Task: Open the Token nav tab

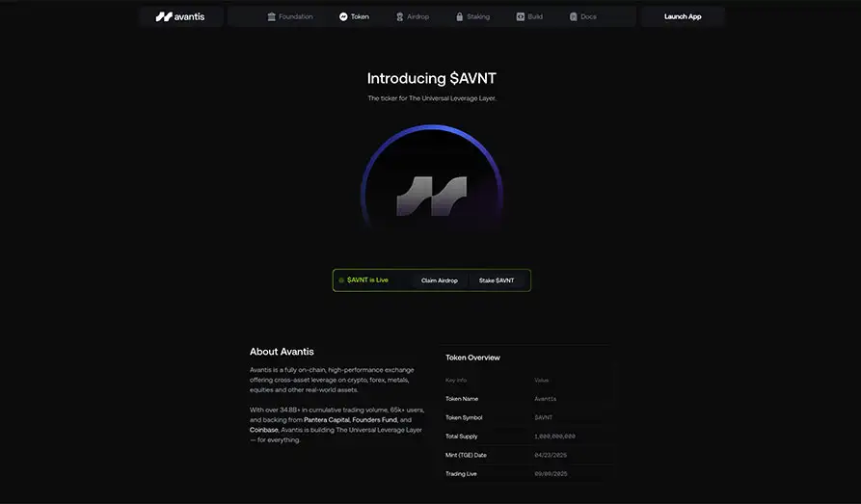Action: pos(354,16)
